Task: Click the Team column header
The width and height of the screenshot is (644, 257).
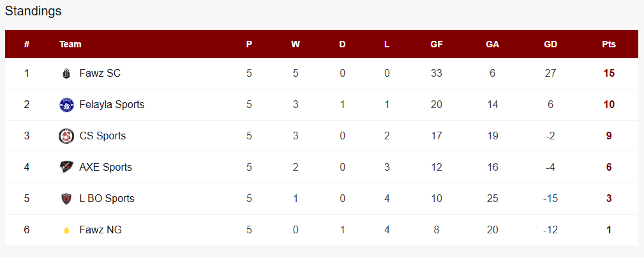Action: click(70, 45)
